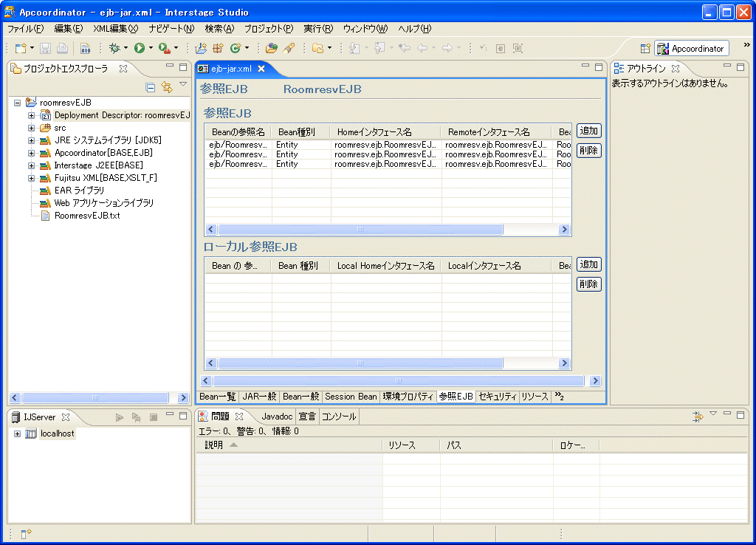Click the External Tools run icon
Viewport: 756px width, 545px height.
(x=164, y=48)
